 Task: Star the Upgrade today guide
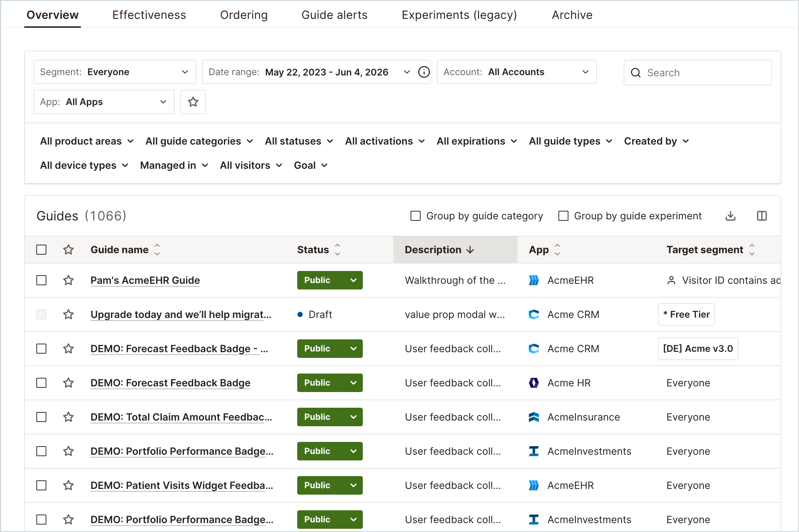point(68,314)
